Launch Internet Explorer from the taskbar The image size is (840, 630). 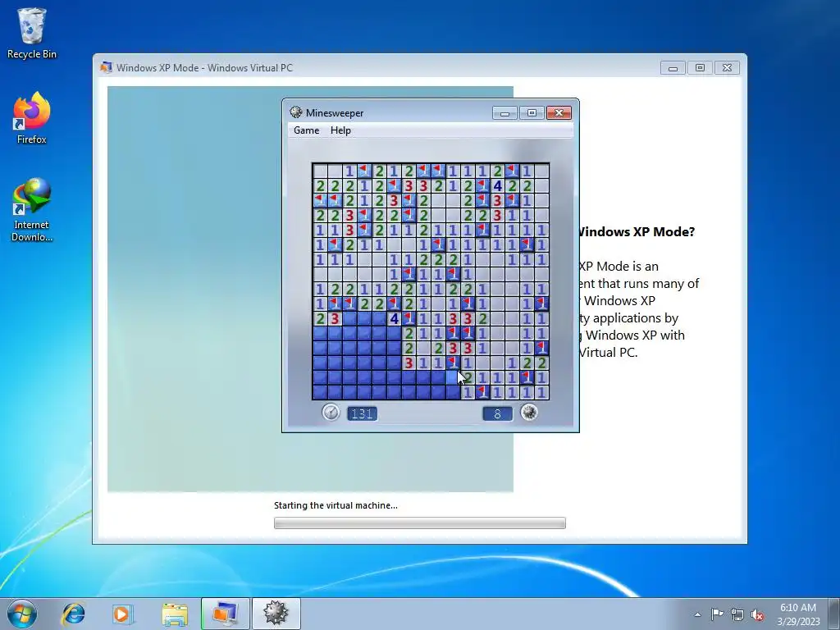click(x=73, y=614)
